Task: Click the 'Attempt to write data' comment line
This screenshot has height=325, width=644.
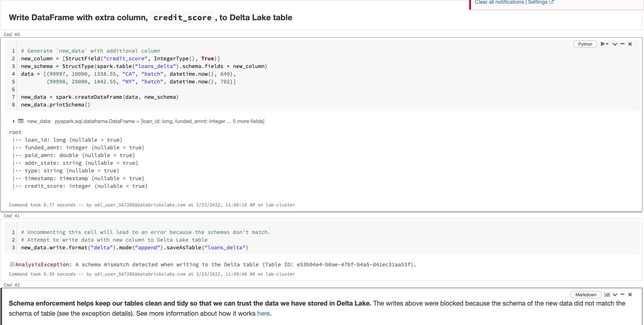Action: pos(114,240)
